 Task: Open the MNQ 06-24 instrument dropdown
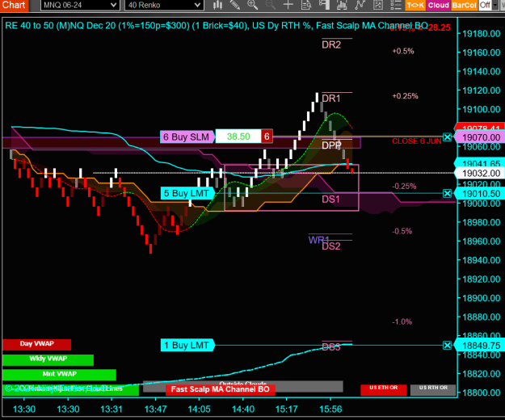(80, 5)
